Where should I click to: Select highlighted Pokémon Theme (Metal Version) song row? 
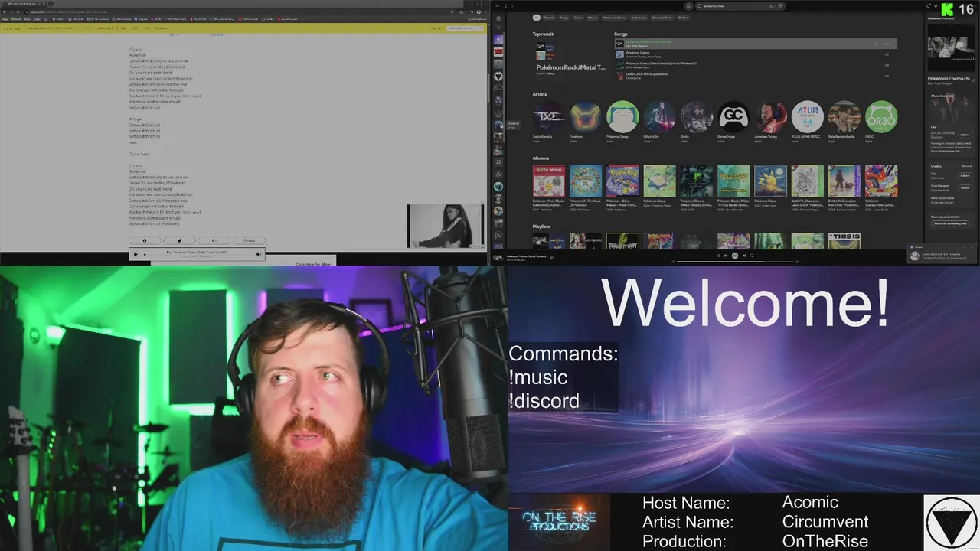[x=756, y=44]
